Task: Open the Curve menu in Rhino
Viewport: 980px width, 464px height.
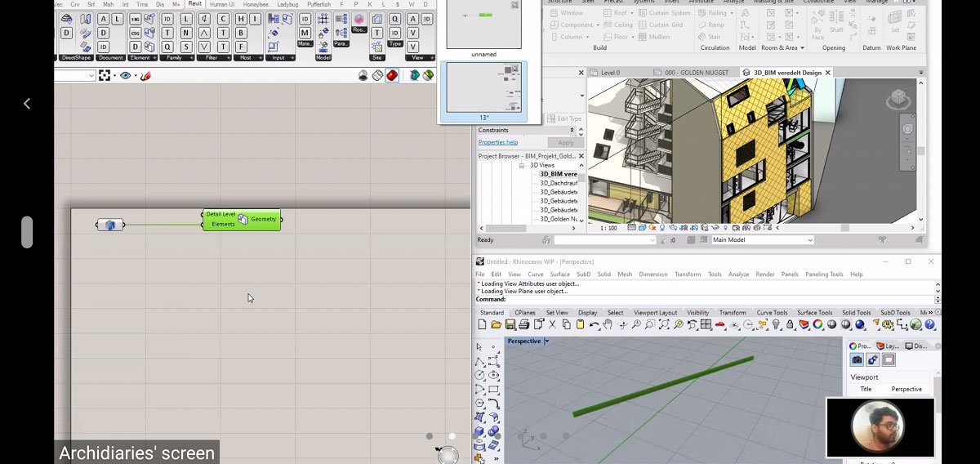Action: 536,274
